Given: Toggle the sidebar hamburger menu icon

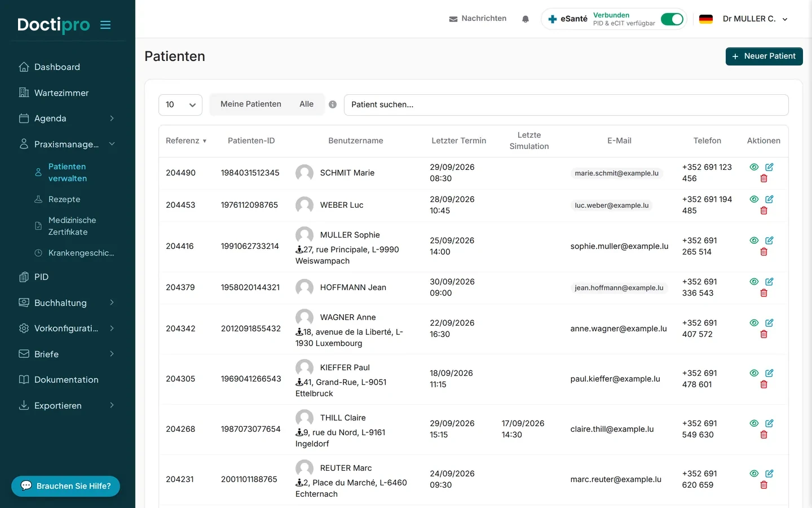Looking at the screenshot, I should pos(105,25).
